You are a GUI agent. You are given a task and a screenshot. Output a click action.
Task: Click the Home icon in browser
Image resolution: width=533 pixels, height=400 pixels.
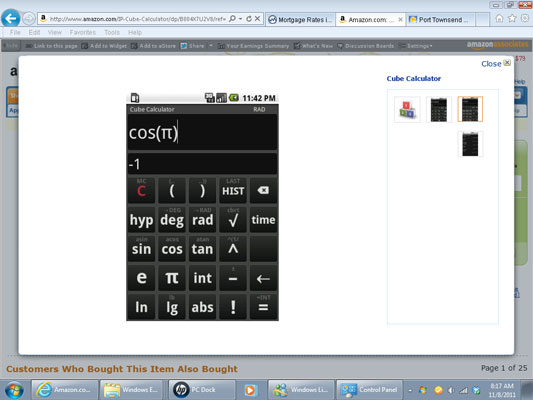click(x=499, y=19)
